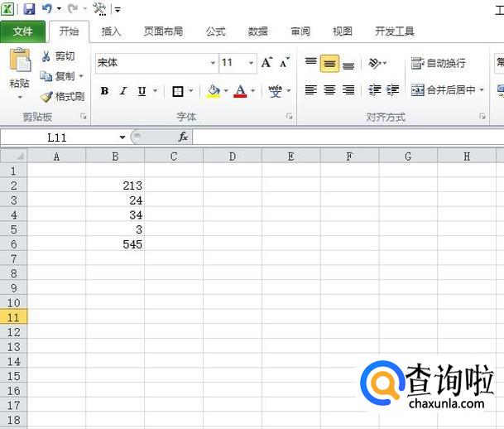Open font group dialog launcher
The width and height of the screenshot is (504, 429).
(290, 117)
